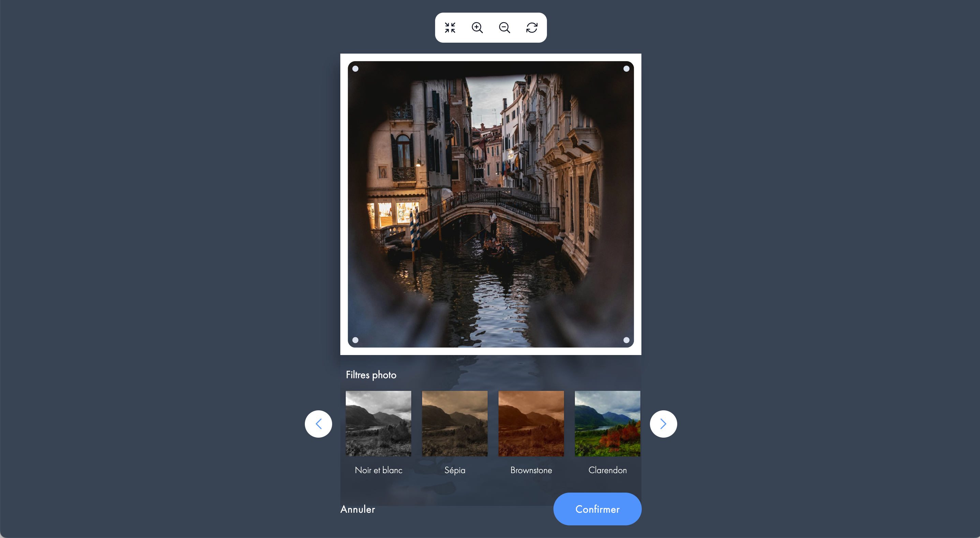Show more filters with right chevron
The image size is (980, 538).
tap(663, 424)
